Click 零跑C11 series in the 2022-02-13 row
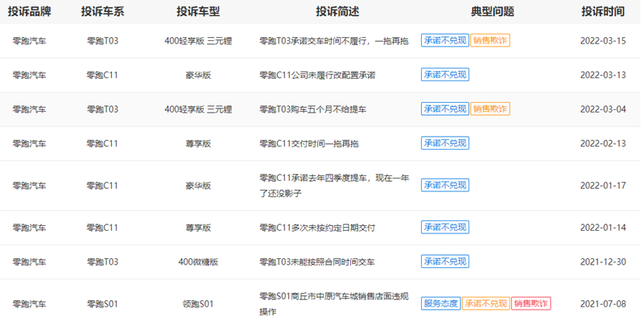 [102, 143]
